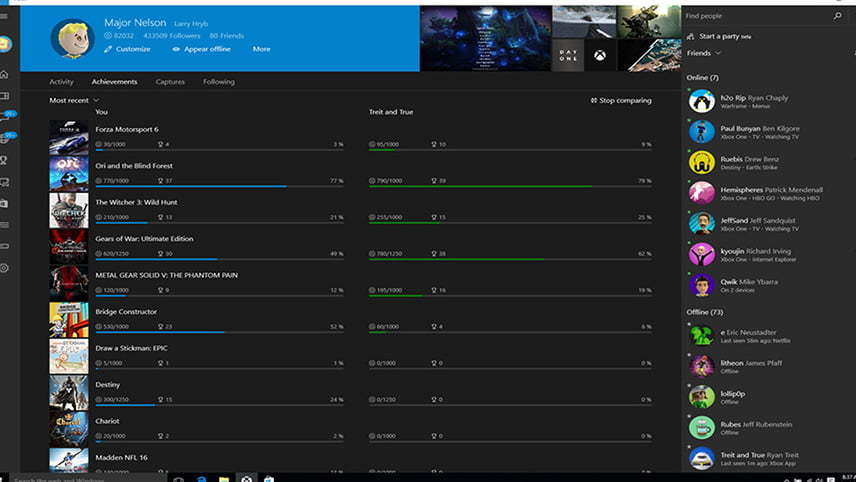Open Rubes friend avatar
Screen dimensions: 856x482
click(702, 427)
